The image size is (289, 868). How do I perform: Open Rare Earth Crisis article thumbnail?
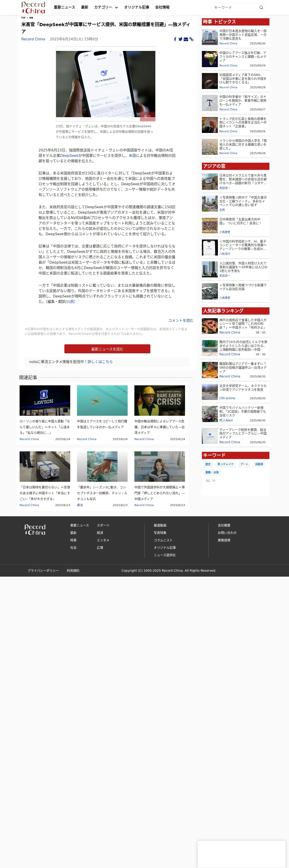coord(160,400)
